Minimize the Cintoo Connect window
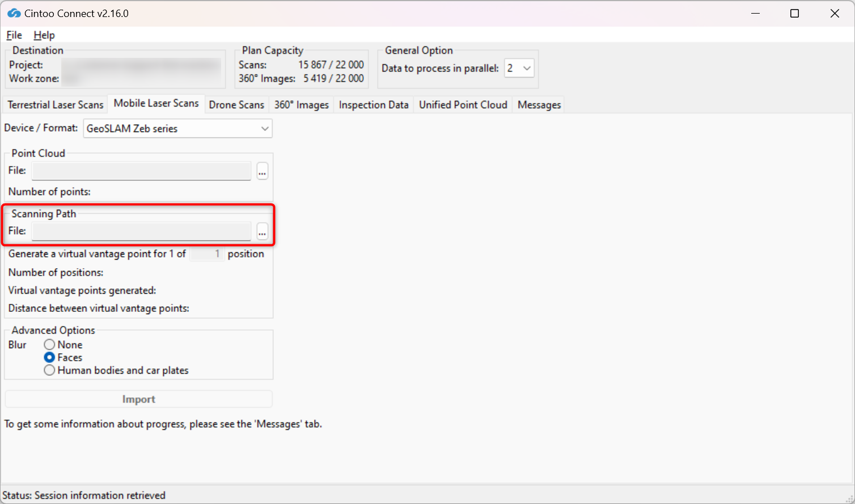The height and width of the screenshot is (504, 855). pos(755,14)
